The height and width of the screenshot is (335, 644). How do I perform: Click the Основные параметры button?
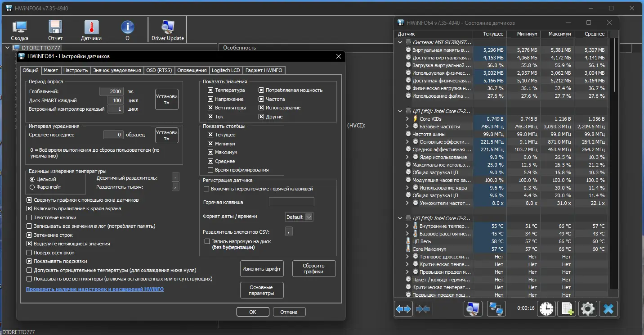(261, 290)
